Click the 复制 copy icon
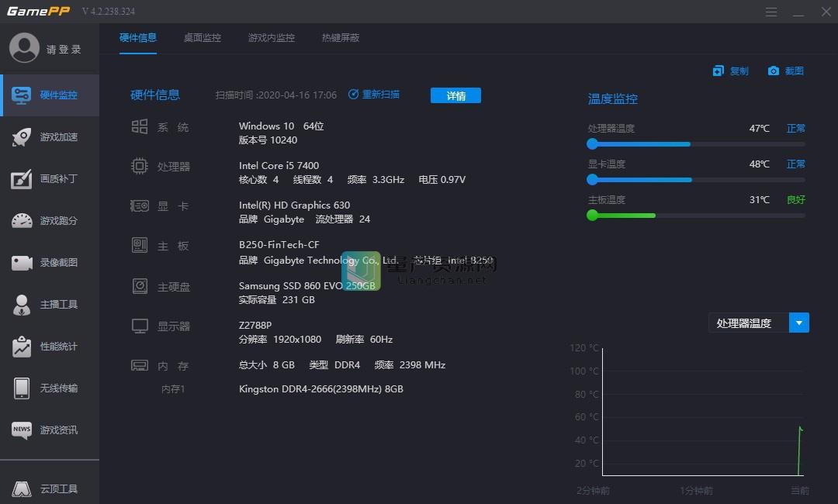This screenshot has height=504, width=838. (x=719, y=71)
